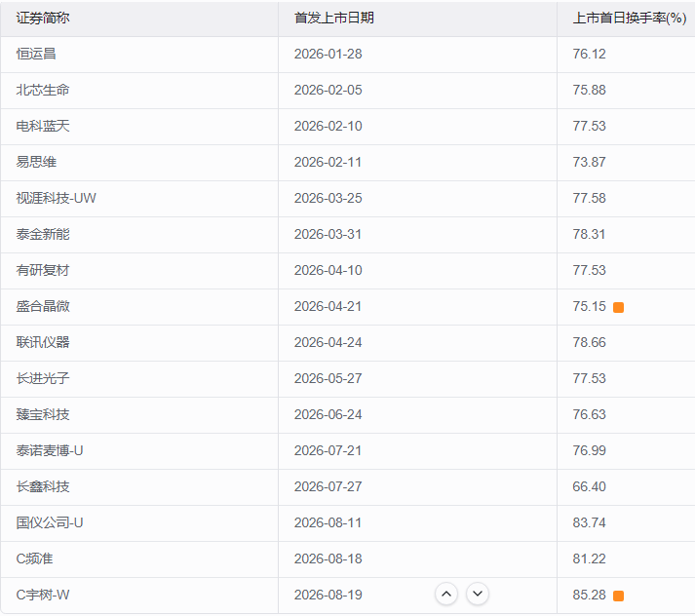The height and width of the screenshot is (616, 695).
Task: Click the down chevron circular button
Action: pyautogui.click(x=478, y=594)
